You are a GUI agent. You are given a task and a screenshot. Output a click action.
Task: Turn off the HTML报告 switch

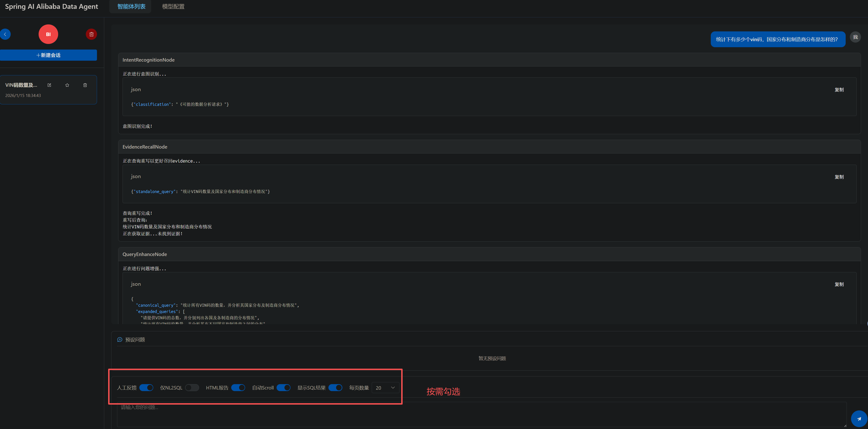(238, 388)
